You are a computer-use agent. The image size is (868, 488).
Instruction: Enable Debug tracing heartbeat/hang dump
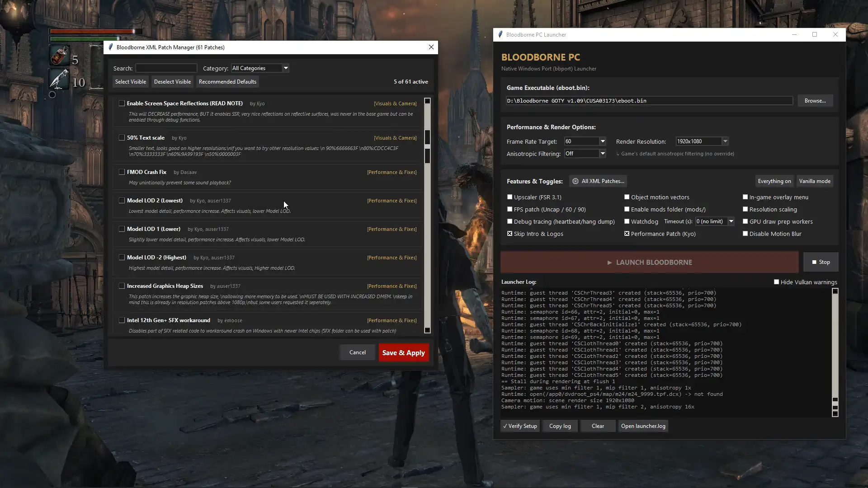[x=510, y=221]
